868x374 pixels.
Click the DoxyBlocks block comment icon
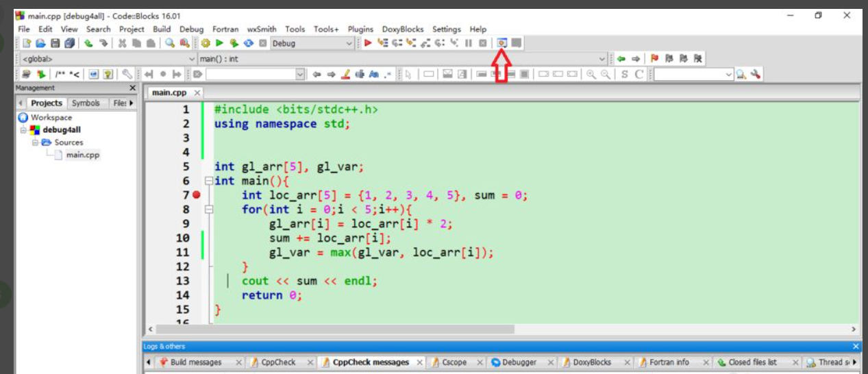[x=61, y=74]
